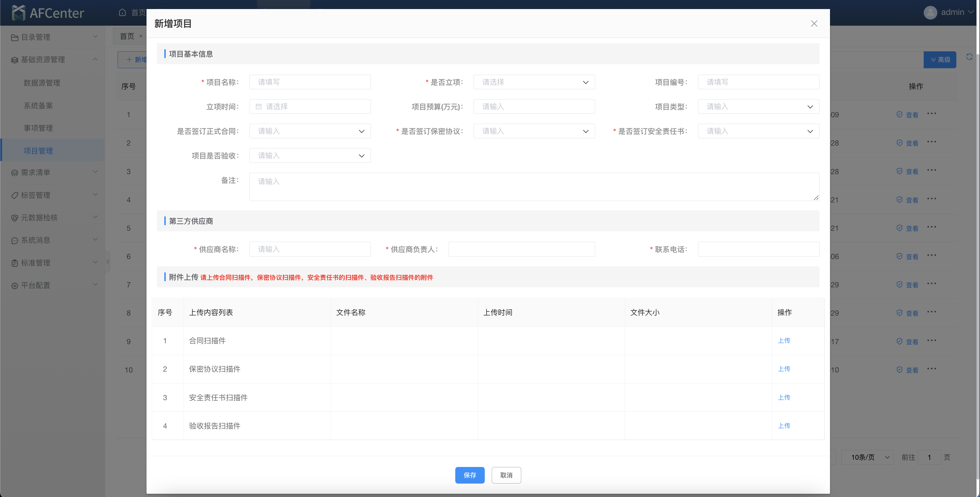Open the 项目是否验收 dropdown
The height and width of the screenshot is (497, 980).
pos(310,155)
